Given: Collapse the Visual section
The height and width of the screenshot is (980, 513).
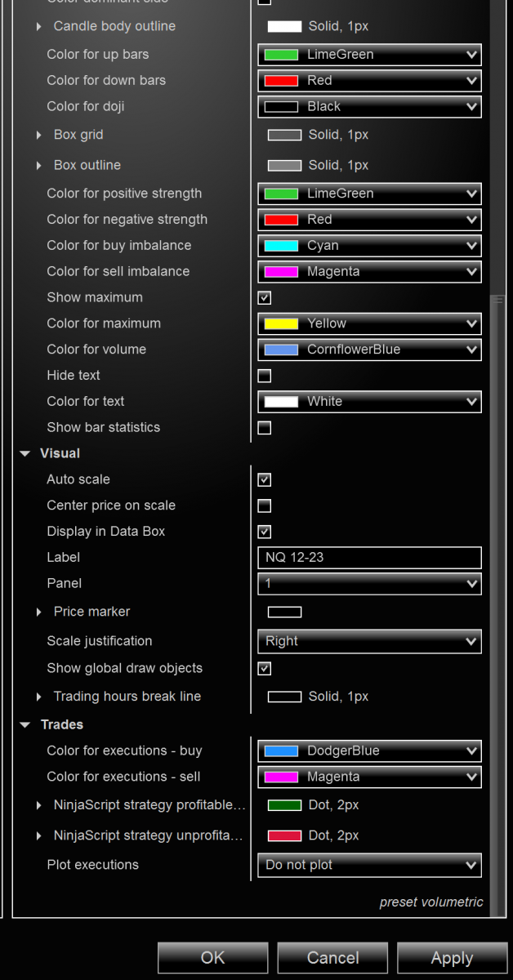Looking at the screenshot, I should pos(25,453).
